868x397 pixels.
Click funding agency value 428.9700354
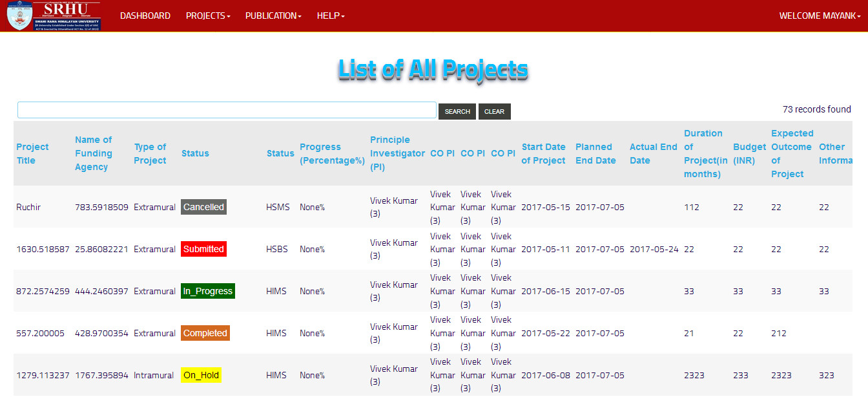(x=101, y=333)
